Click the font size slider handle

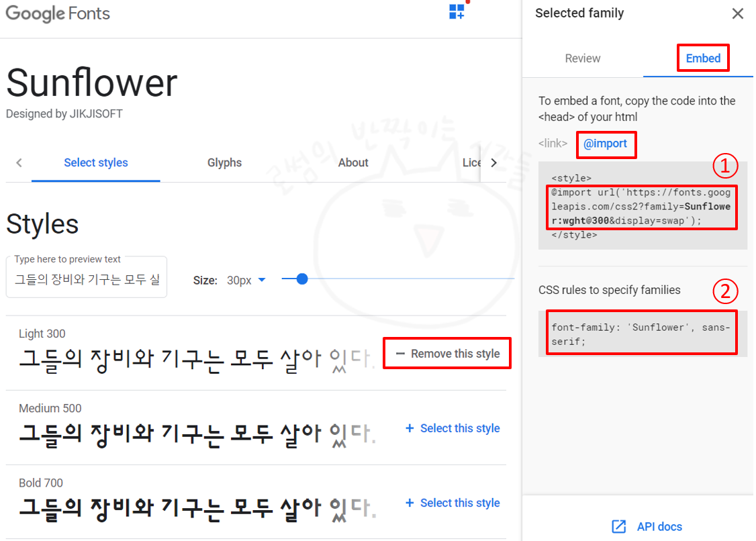[x=302, y=279]
